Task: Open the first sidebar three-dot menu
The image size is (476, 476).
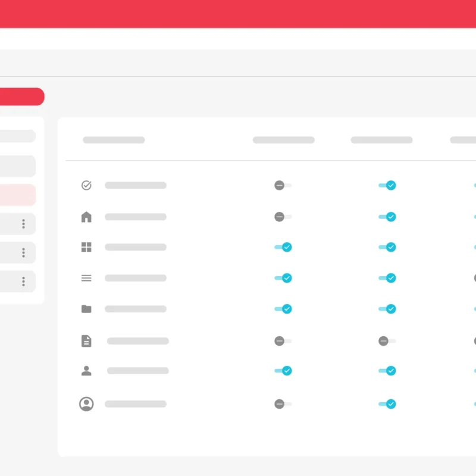Action: pos(23,224)
